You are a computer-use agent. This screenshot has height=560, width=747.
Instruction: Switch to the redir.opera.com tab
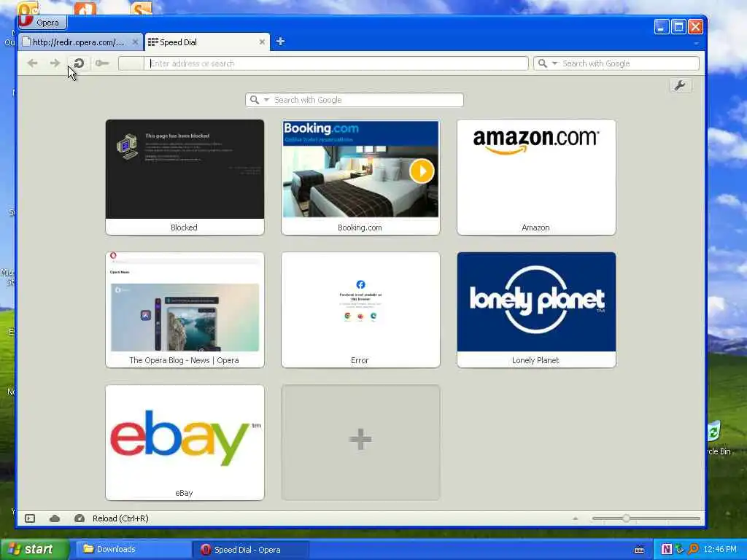click(80, 42)
